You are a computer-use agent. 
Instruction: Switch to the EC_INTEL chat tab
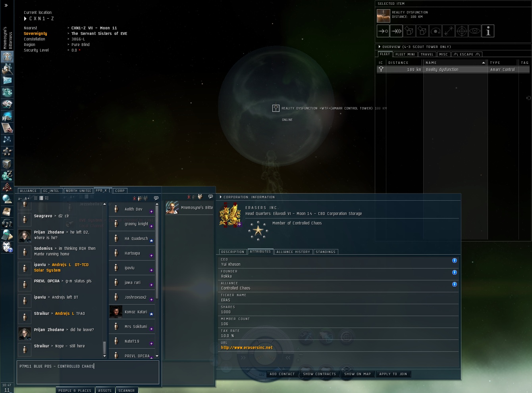[x=51, y=191]
